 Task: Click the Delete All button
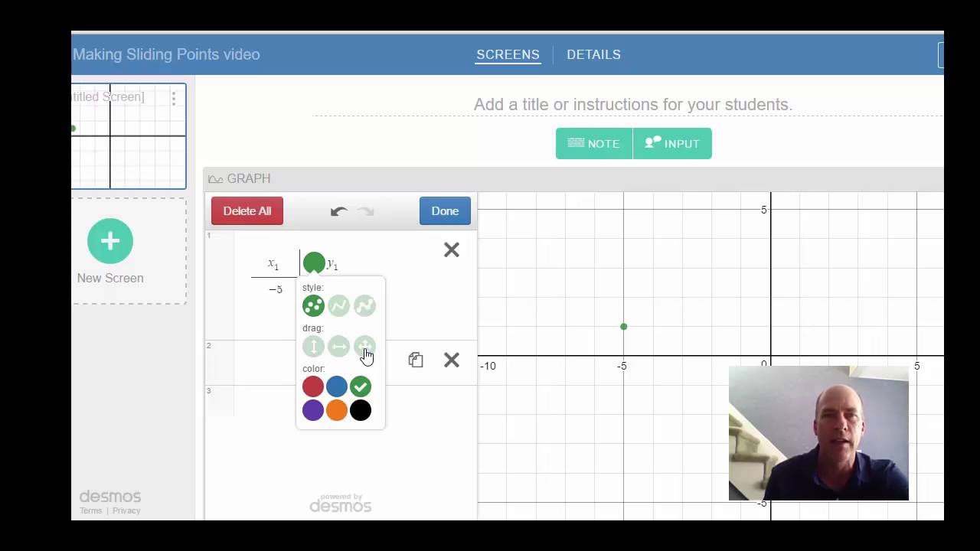pyautogui.click(x=247, y=211)
